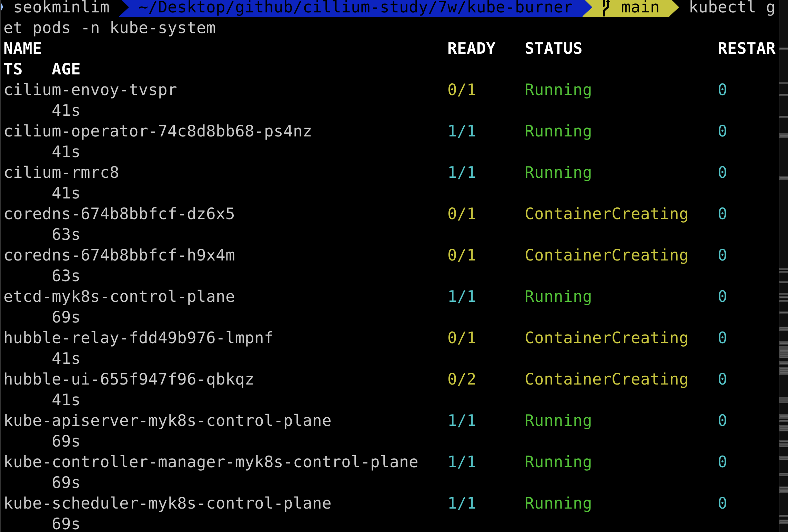
Task: Click the coredns-674b8bbfcf-h9x4m pod name
Action: [x=119, y=255]
